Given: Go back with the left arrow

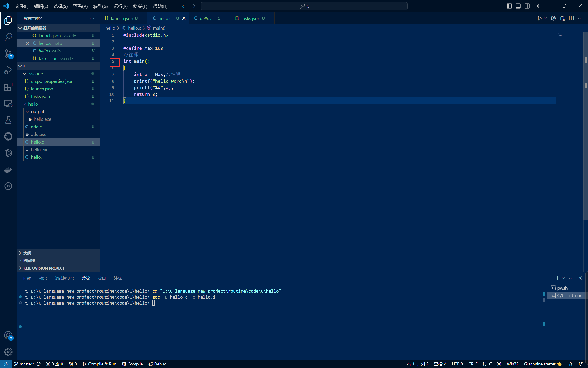Looking at the screenshot, I should click(x=184, y=6).
